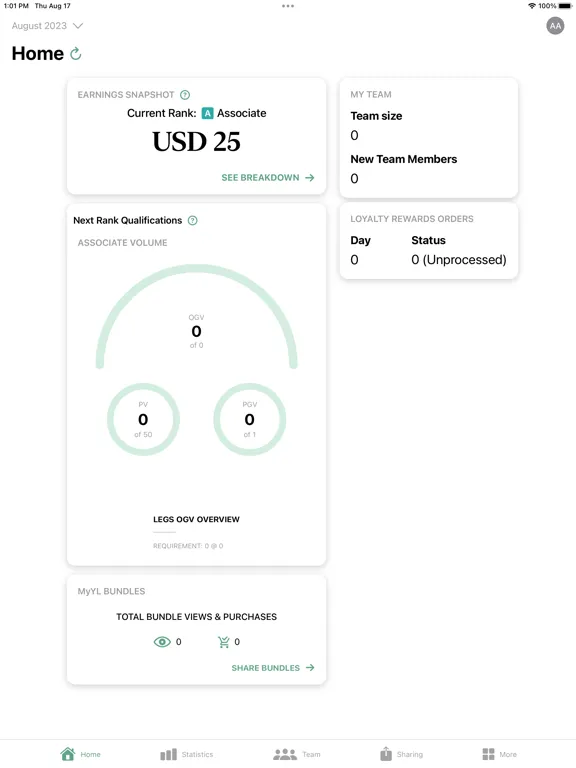Tap the OGV semicircle progress gauge
576x768 pixels.
(x=196, y=316)
